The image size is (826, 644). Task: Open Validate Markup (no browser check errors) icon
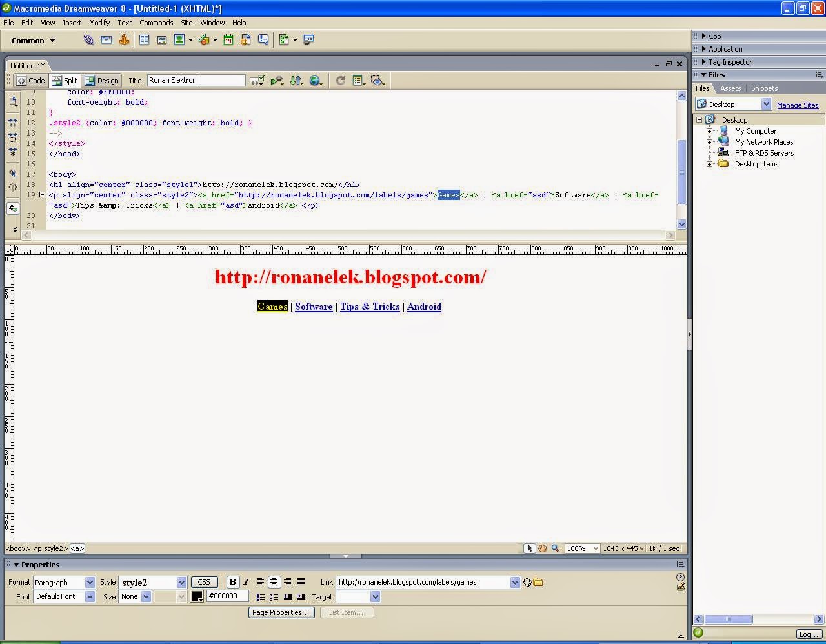(x=257, y=81)
